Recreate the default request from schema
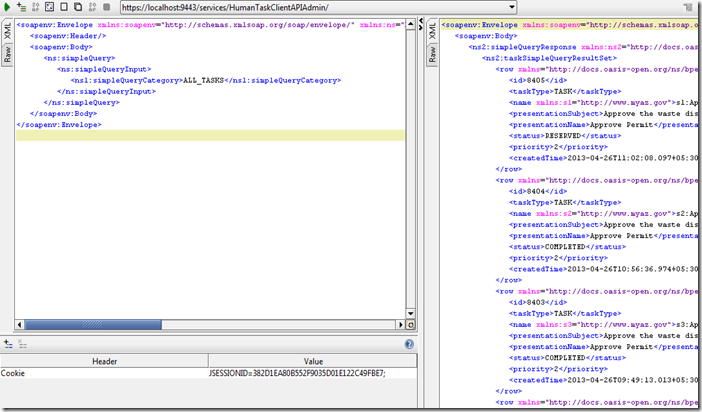The image size is (702, 412). click(35, 7)
